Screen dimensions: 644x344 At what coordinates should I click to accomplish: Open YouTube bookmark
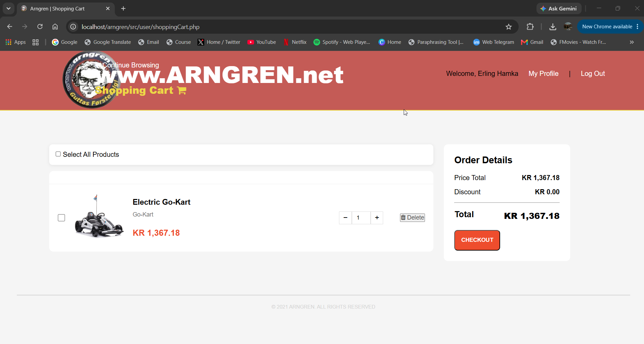pos(262,42)
